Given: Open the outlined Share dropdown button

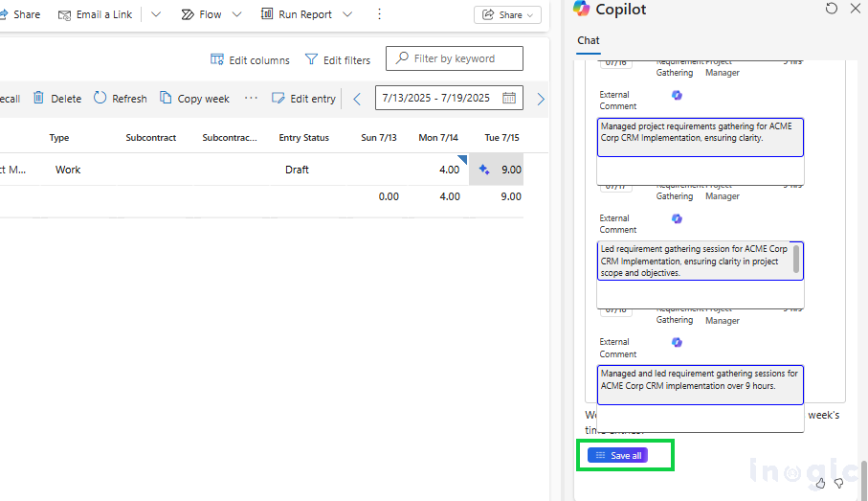Looking at the screenshot, I should click(x=507, y=15).
